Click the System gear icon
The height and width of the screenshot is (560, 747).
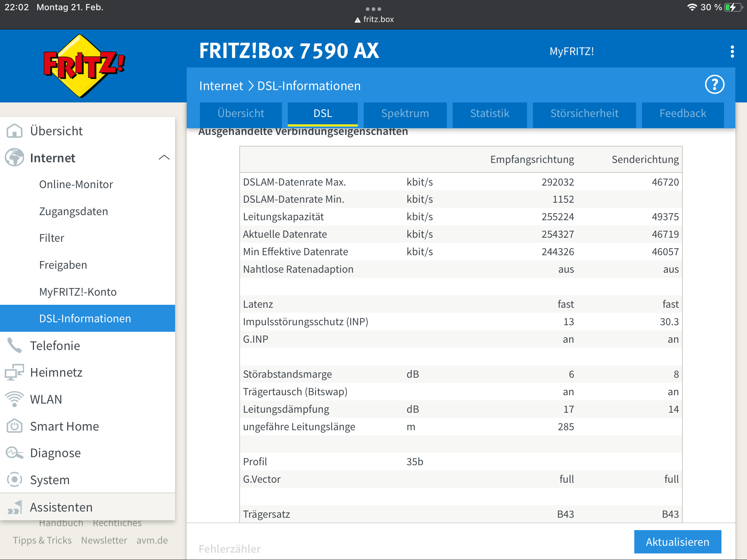click(x=15, y=480)
